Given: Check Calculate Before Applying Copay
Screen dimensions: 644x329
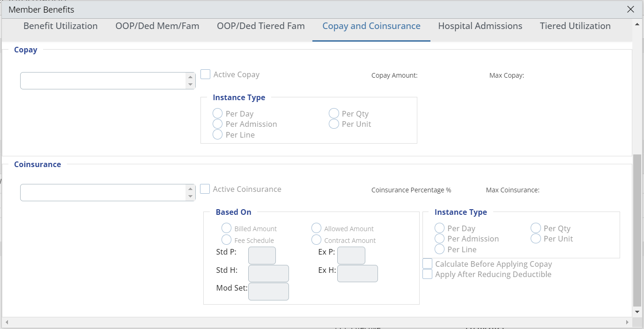Looking at the screenshot, I should tap(427, 264).
